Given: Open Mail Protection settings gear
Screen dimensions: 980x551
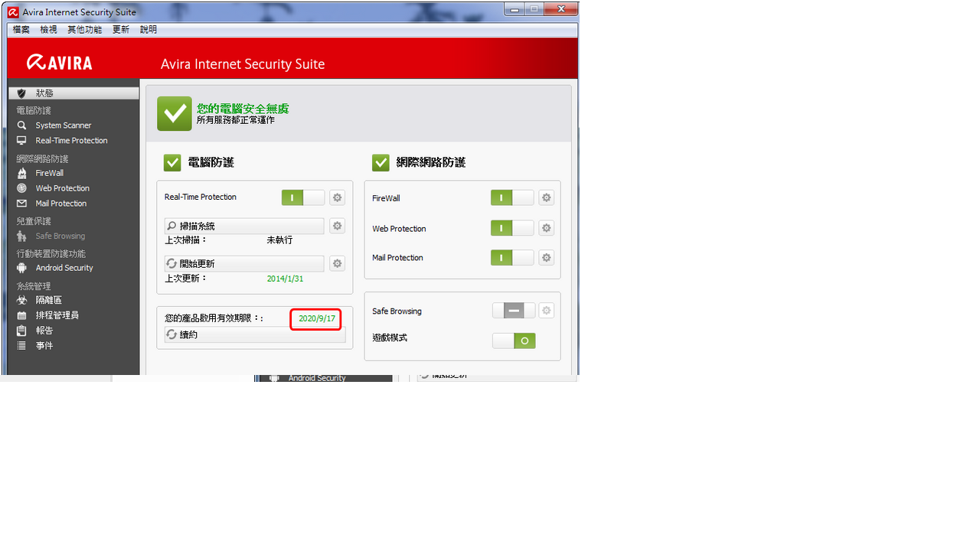Looking at the screenshot, I should tap(546, 258).
